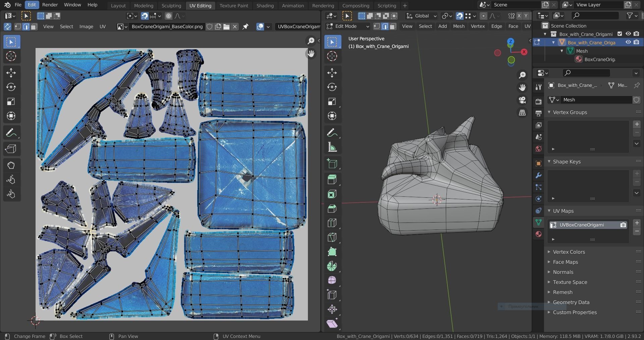
Task: Toggle camera view in 3D viewport
Action: tap(522, 100)
